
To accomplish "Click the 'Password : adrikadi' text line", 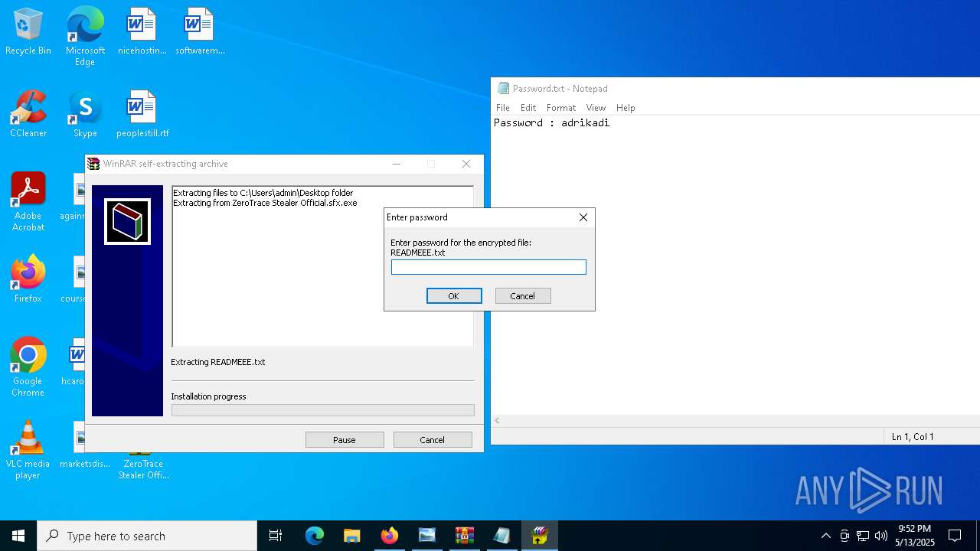I will [x=551, y=122].
